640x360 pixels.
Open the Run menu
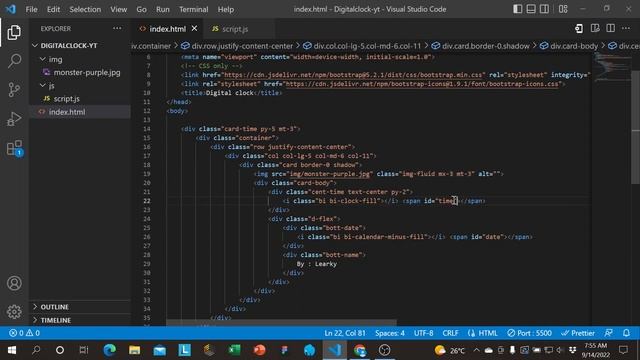click(x=162, y=9)
